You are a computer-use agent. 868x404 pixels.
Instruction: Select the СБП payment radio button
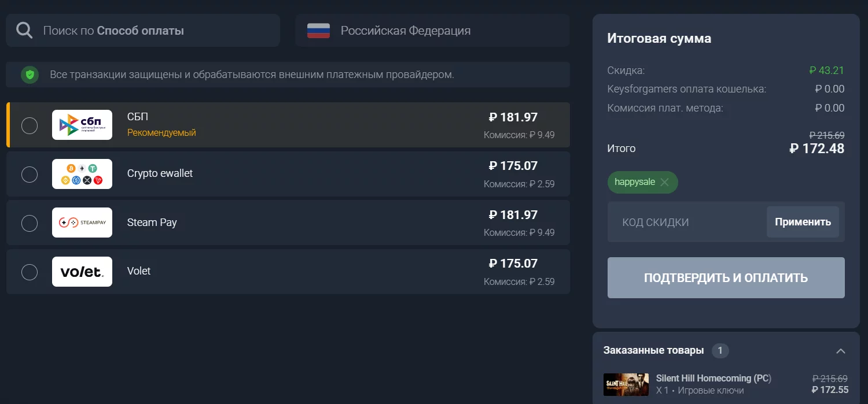(30, 125)
